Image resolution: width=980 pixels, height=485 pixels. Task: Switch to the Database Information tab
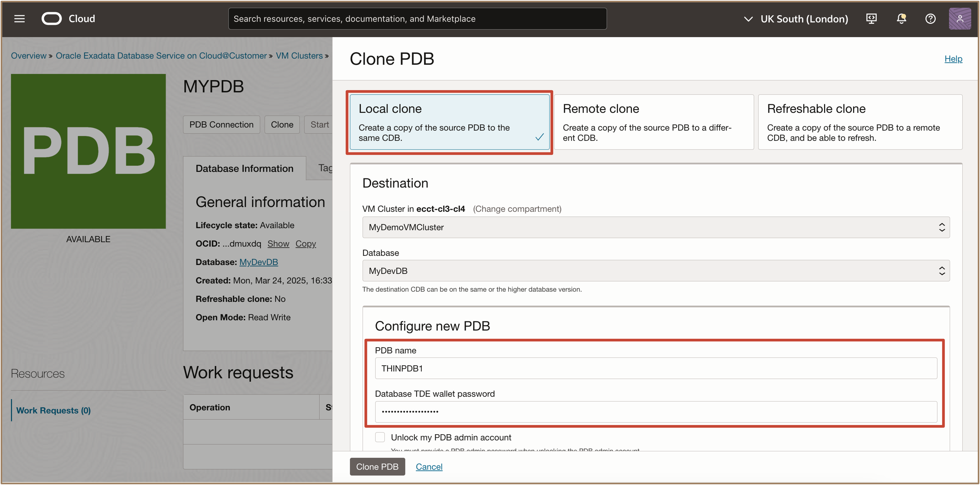244,169
